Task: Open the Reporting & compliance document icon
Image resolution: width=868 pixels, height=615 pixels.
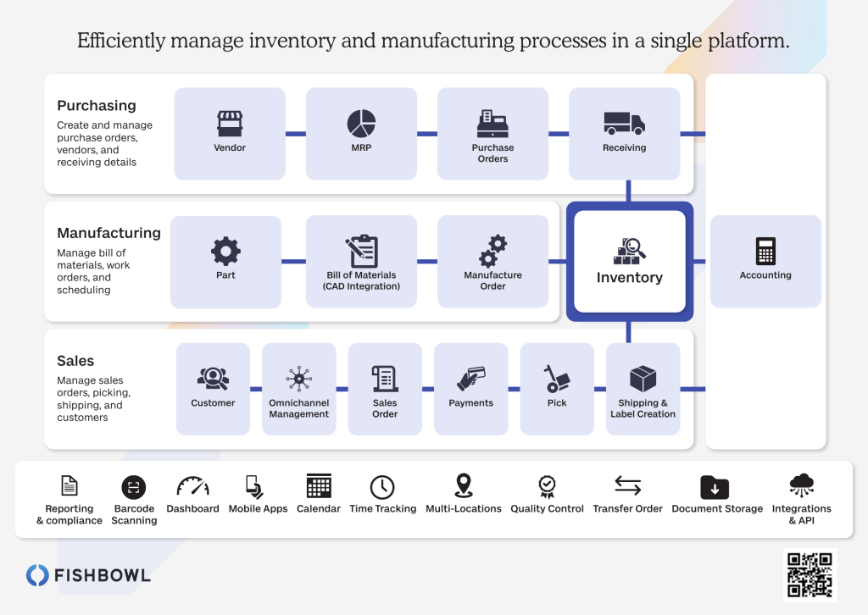Action: click(70, 486)
